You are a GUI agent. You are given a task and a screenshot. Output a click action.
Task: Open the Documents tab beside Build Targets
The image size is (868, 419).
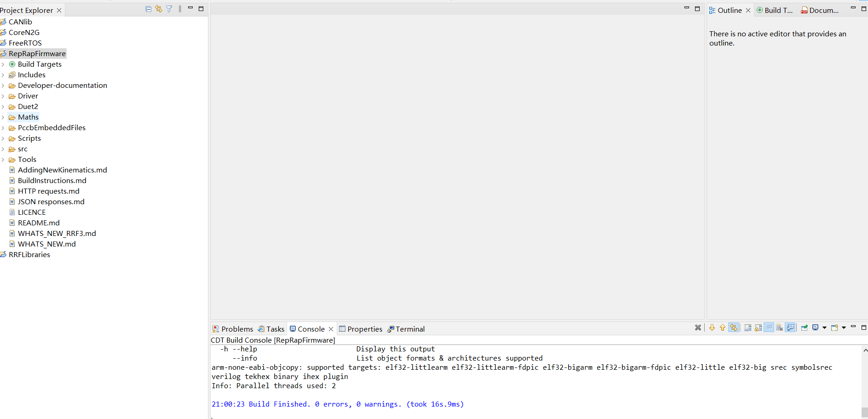click(x=820, y=10)
